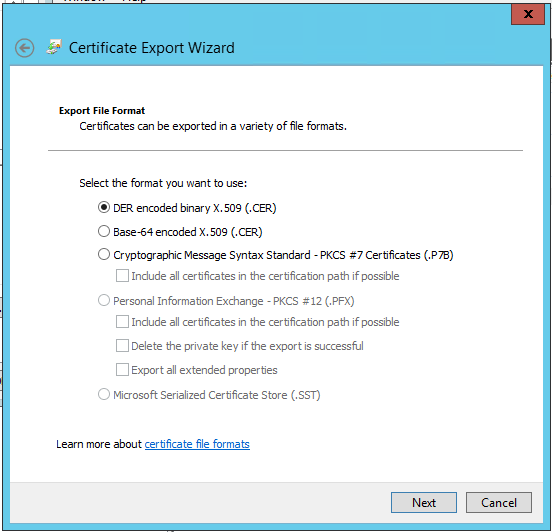Close the Certificate Export Wizard window
This screenshot has width=552, height=532.
coord(528,14)
